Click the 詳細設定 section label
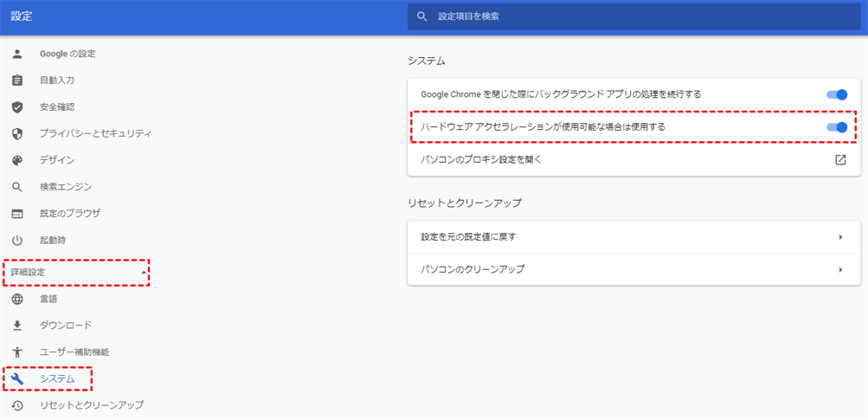 click(29, 273)
